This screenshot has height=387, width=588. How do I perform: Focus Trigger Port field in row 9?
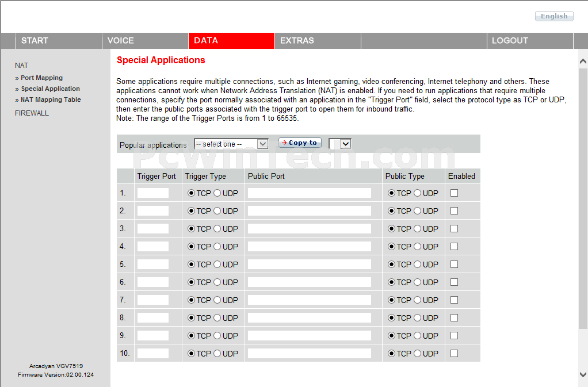153,336
